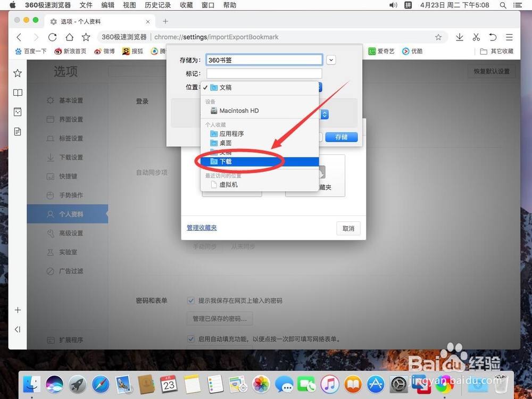The width and height of the screenshot is (532, 399).
Task: Bookmark this page via the address bar star
Action: tap(438, 37)
